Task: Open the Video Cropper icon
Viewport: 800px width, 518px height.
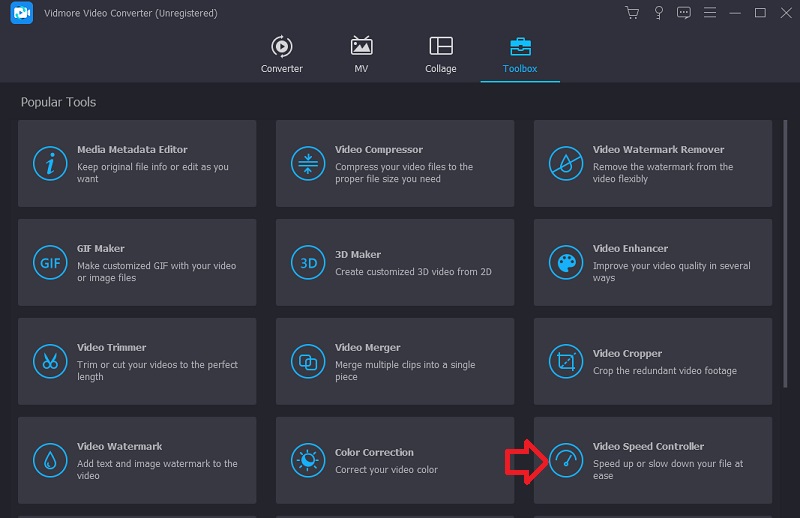Action: click(x=566, y=361)
